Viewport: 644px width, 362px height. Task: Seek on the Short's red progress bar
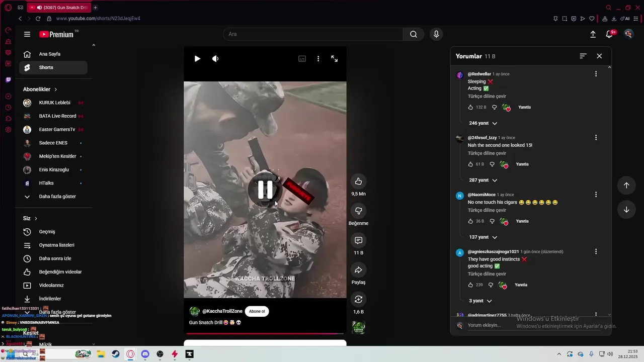[x=265, y=333]
